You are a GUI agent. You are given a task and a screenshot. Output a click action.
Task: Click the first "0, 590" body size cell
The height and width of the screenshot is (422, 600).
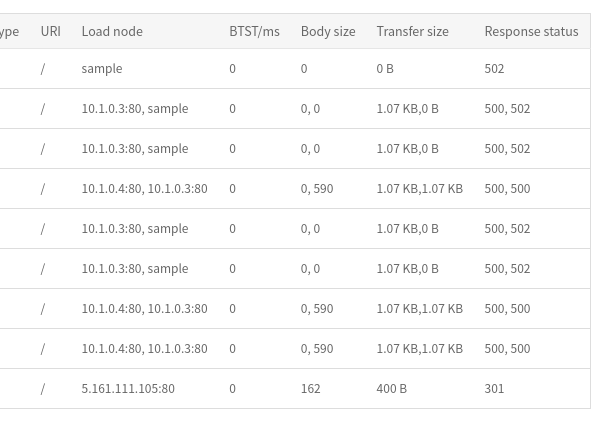pos(317,188)
